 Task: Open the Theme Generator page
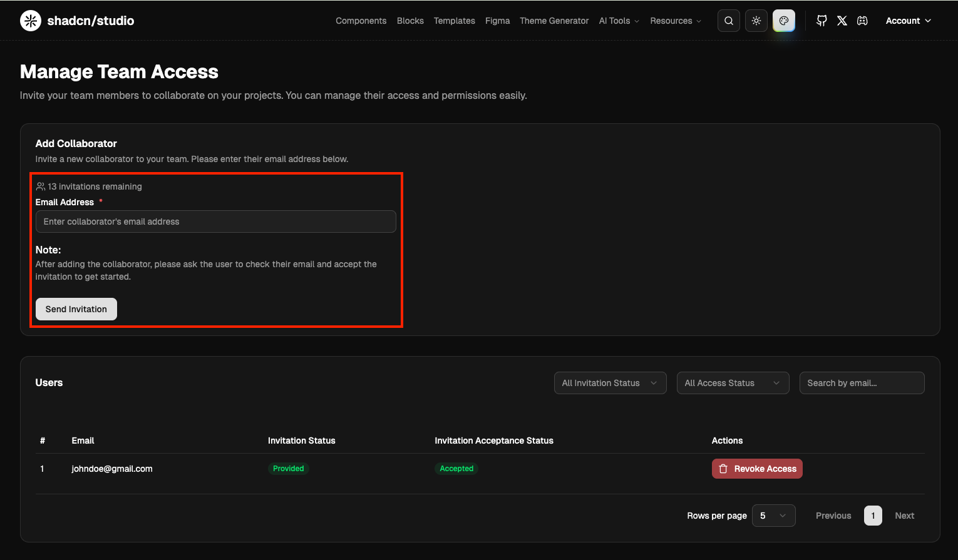pyautogui.click(x=554, y=21)
